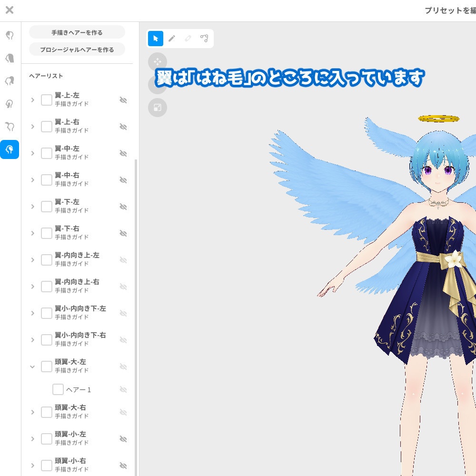
Task: Expand the 翼-内向き上-右 hair group
Action: point(32,287)
